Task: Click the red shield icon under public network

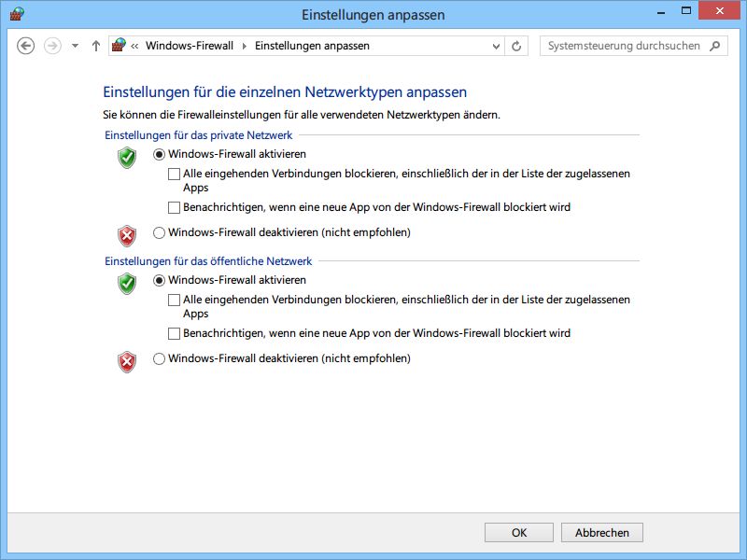Action: tap(127, 362)
